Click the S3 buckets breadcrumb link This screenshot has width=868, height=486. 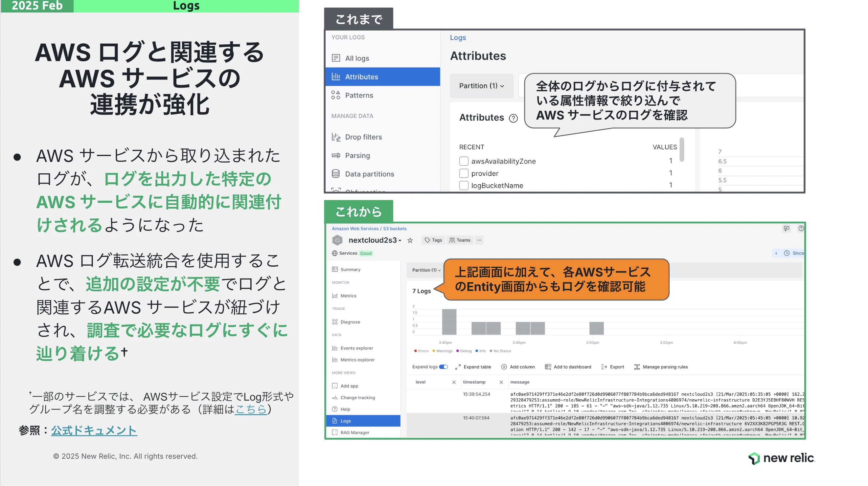[x=395, y=229]
